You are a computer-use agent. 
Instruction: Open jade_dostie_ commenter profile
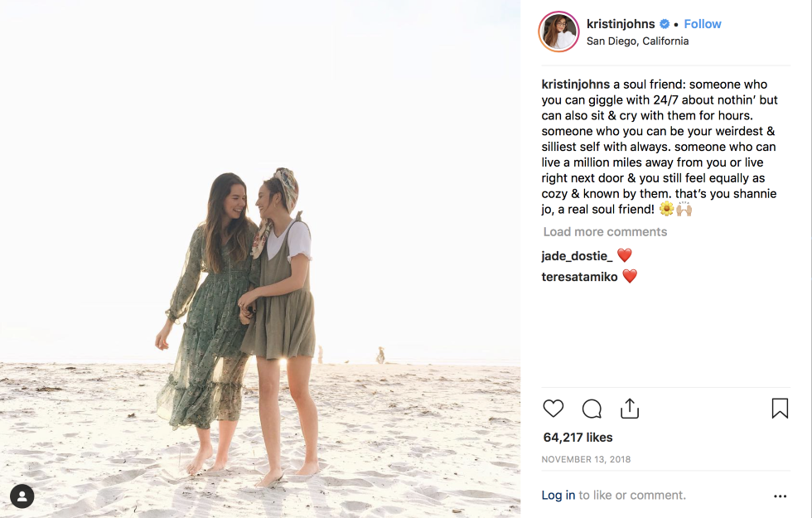tap(577, 256)
